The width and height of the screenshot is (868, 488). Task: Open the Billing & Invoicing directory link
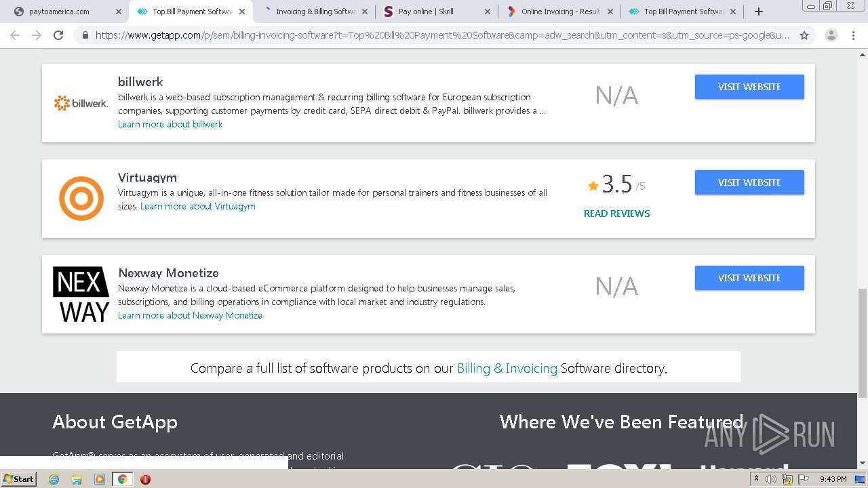click(507, 368)
